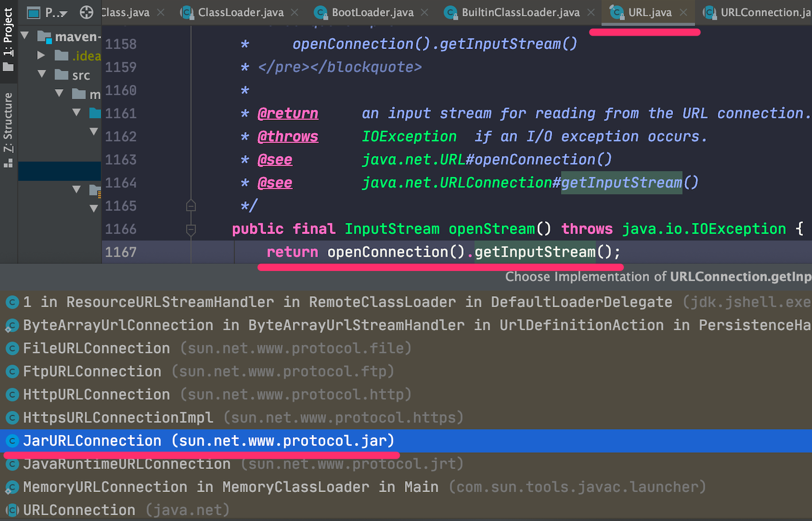Click openStream method name
This screenshot has width=812, height=521.
click(492, 229)
